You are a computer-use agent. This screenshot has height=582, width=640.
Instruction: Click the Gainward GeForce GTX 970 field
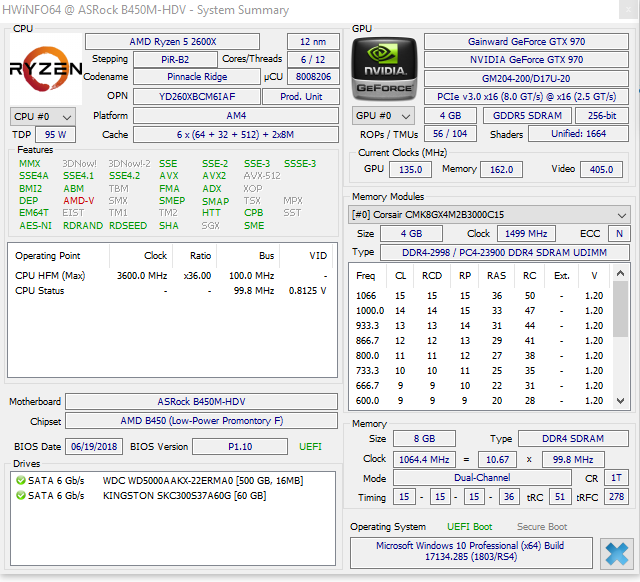(x=526, y=42)
